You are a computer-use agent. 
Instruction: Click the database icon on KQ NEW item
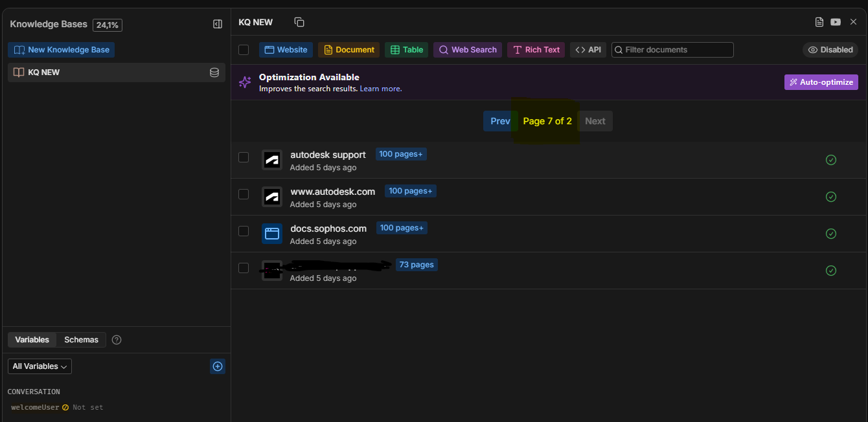pyautogui.click(x=214, y=72)
